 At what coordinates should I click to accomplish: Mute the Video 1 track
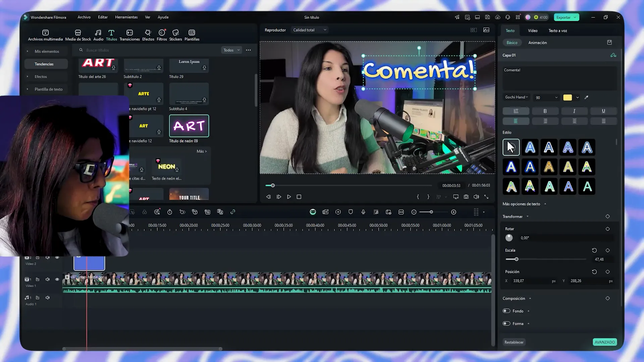[x=48, y=280]
